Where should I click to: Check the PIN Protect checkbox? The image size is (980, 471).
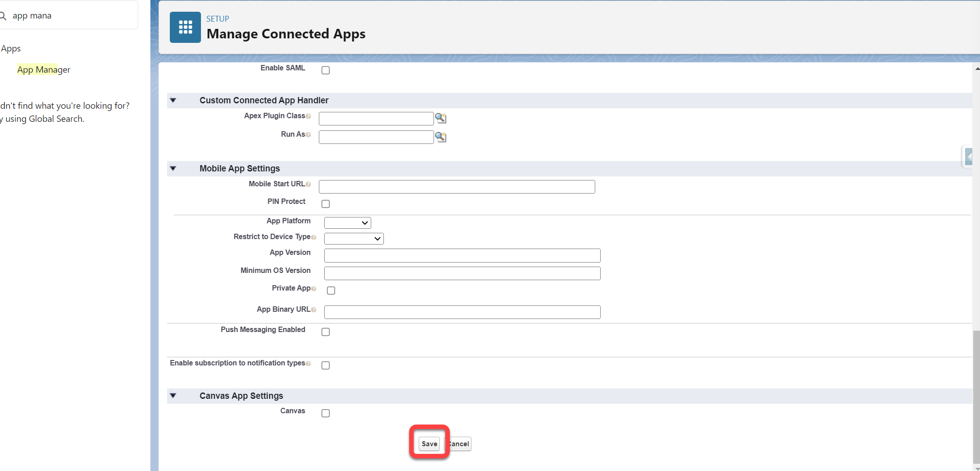point(326,204)
